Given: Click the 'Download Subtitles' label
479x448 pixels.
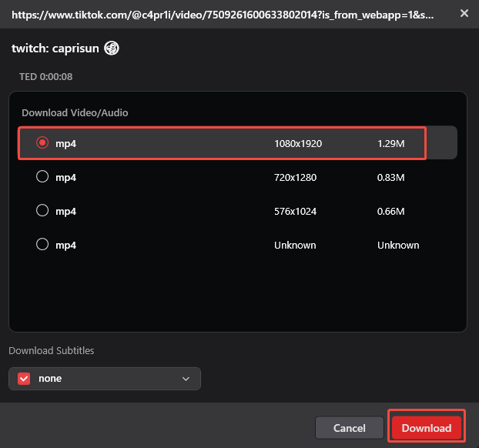Looking at the screenshot, I should (52, 350).
